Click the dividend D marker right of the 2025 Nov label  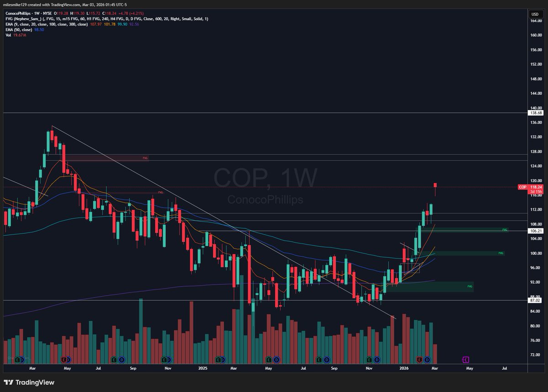point(376,360)
